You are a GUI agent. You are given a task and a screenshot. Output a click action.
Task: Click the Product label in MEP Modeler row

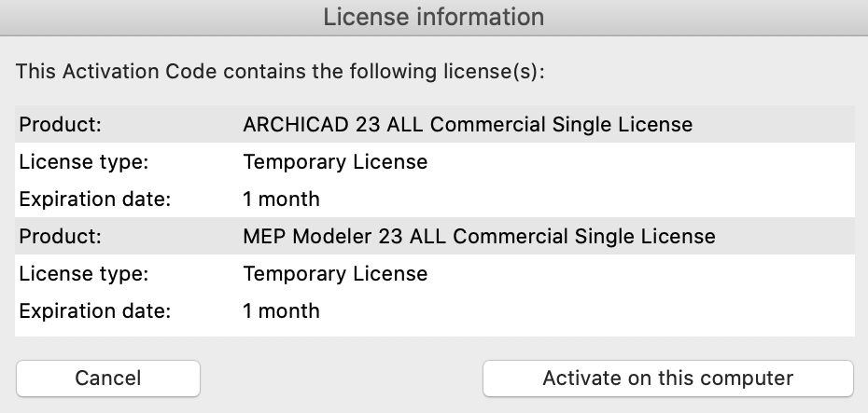click(x=61, y=236)
